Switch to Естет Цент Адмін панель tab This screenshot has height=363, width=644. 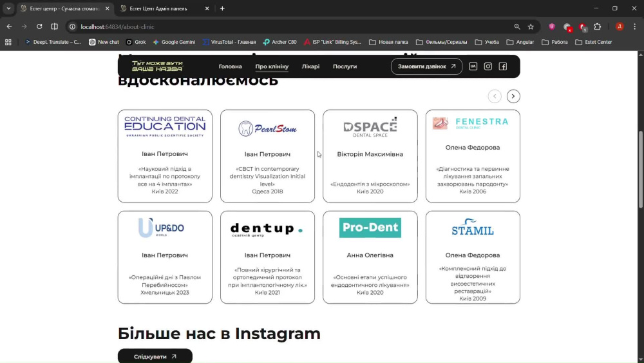tap(164, 8)
